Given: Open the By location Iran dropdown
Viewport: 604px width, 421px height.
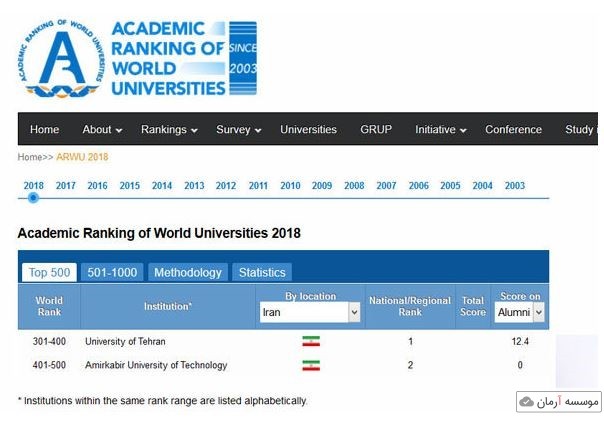Looking at the screenshot, I should (309, 313).
